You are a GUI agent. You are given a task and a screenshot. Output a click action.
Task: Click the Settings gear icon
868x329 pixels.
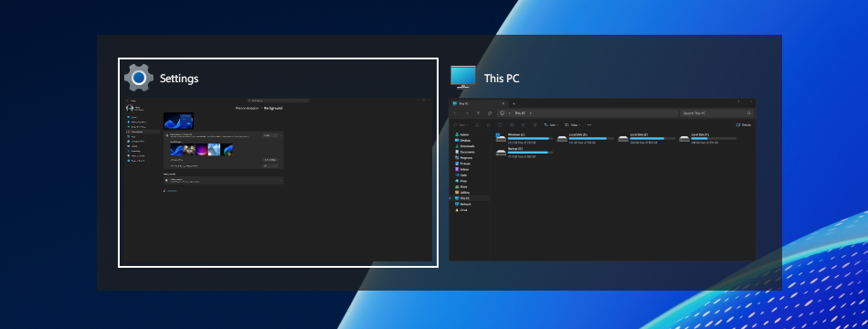139,78
